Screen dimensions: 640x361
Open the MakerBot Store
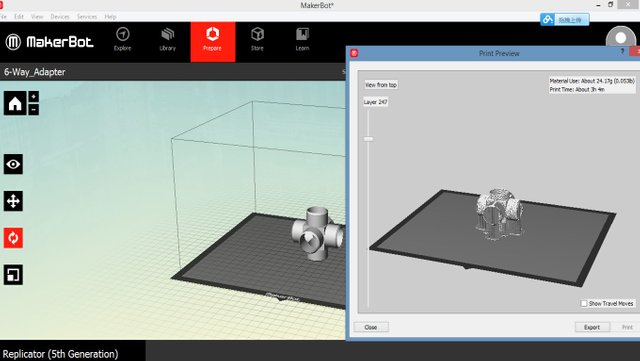coord(257,40)
